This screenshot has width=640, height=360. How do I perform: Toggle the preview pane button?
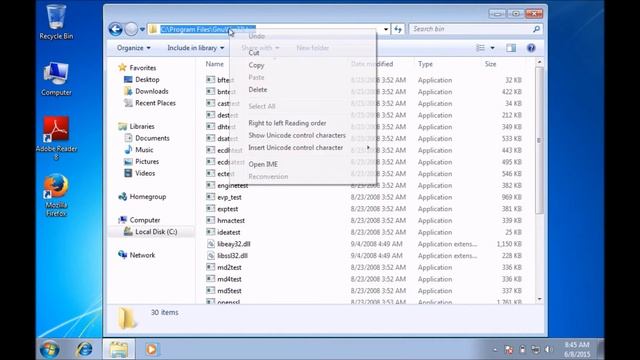pyautogui.click(x=511, y=48)
